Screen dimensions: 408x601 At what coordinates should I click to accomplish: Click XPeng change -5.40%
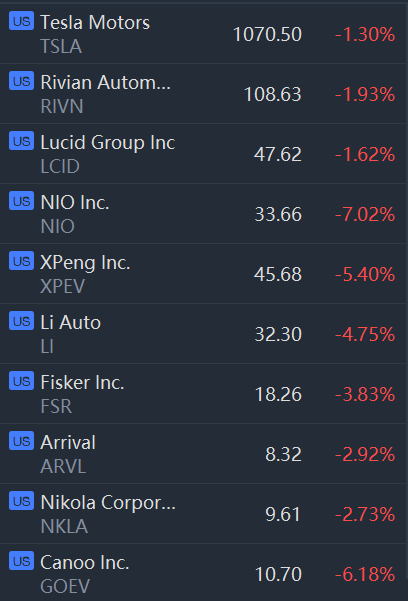pos(365,274)
